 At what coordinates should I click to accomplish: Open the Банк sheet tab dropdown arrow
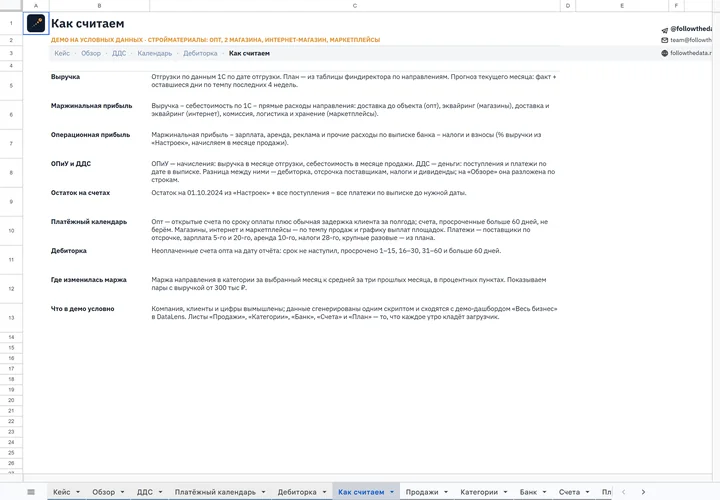click(x=545, y=492)
